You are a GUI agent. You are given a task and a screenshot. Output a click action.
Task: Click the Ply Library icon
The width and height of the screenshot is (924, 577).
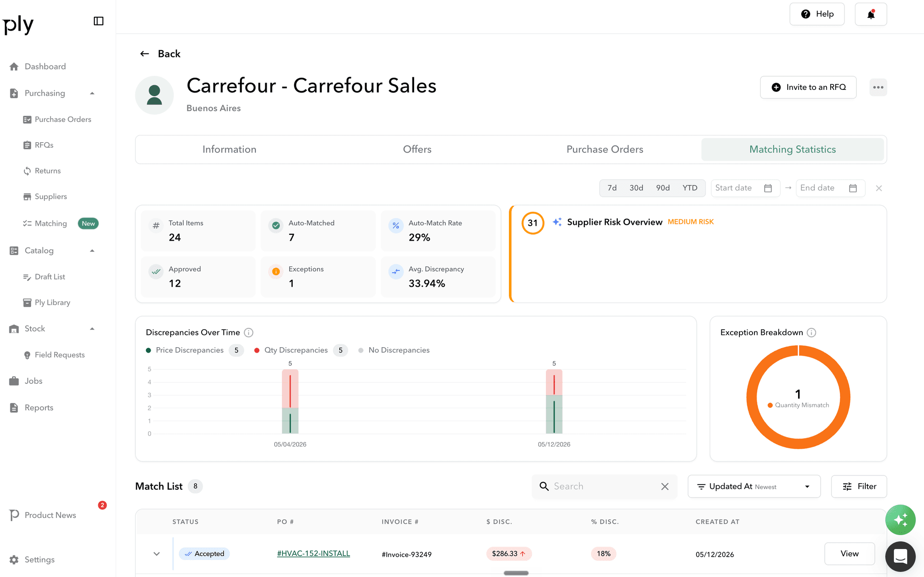27,302
